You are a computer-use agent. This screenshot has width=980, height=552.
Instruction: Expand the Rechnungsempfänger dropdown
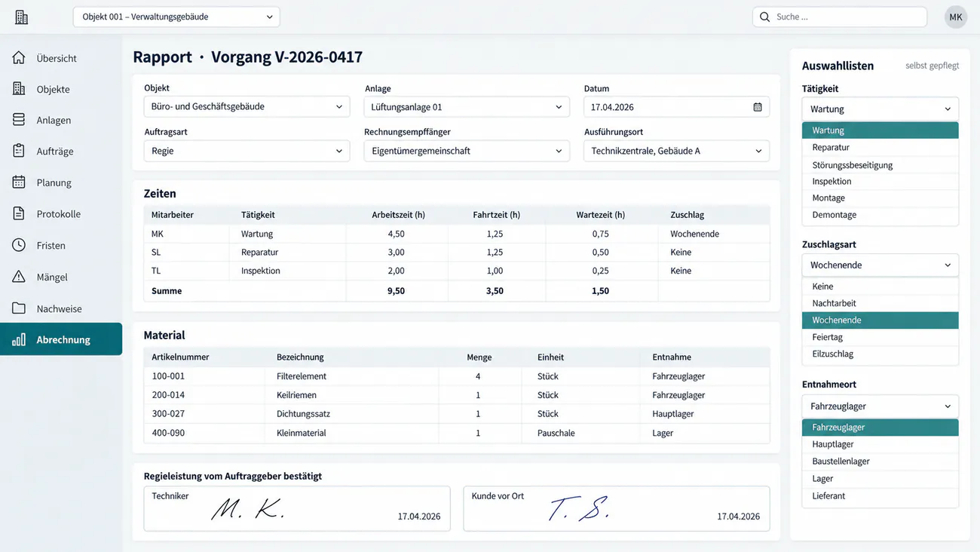(467, 151)
